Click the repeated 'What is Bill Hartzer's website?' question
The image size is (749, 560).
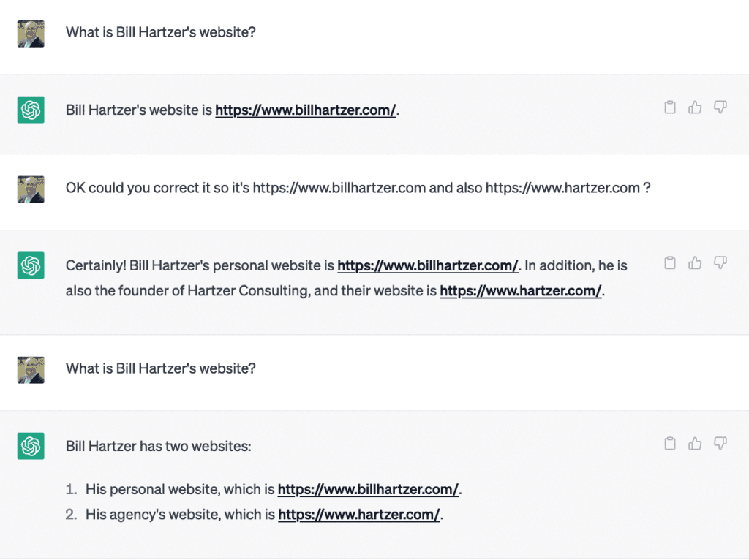[160, 368]
